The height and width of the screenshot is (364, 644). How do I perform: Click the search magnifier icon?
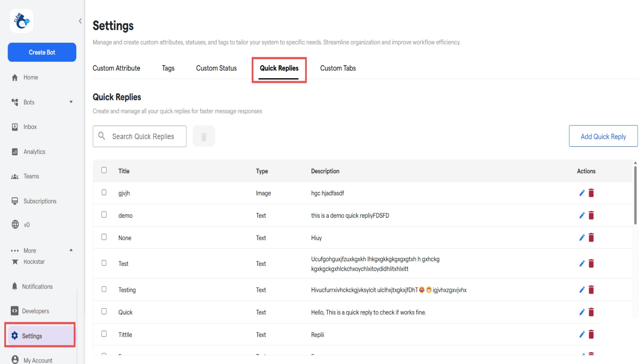[102, 136]
